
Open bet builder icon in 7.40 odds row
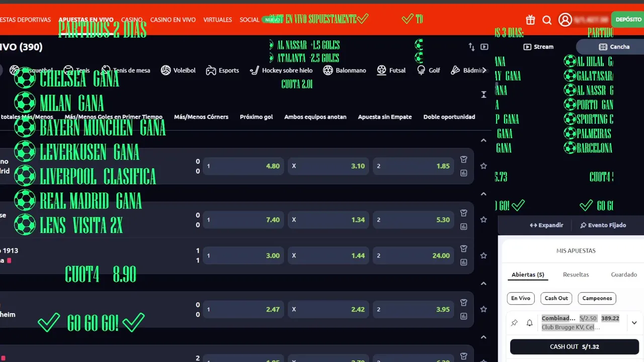click(464, 213)
